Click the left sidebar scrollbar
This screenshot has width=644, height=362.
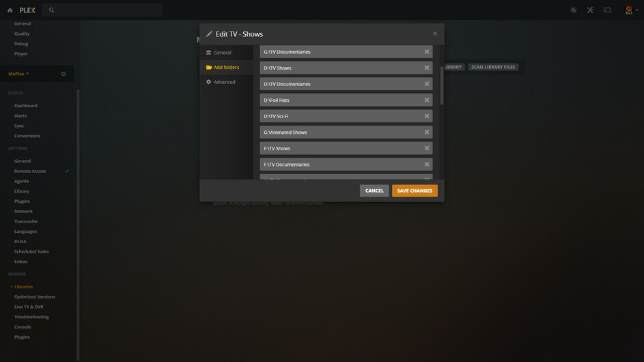click(78, 225)
